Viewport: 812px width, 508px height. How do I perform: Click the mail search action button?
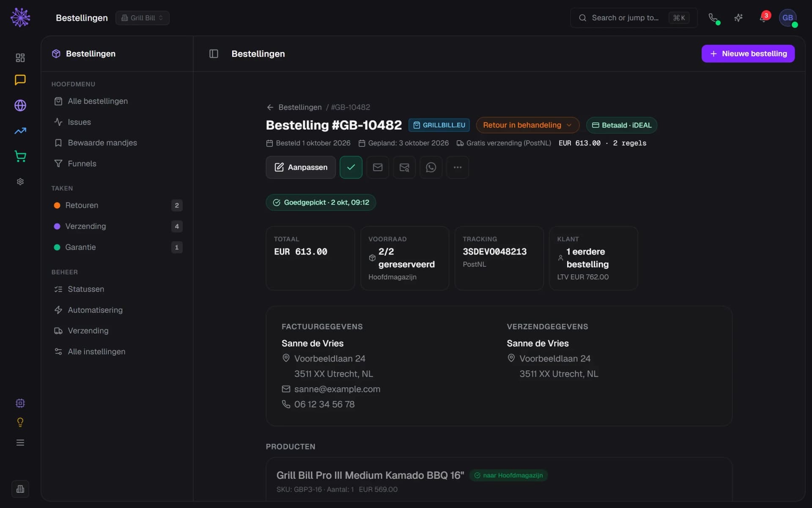click(404, 167)
